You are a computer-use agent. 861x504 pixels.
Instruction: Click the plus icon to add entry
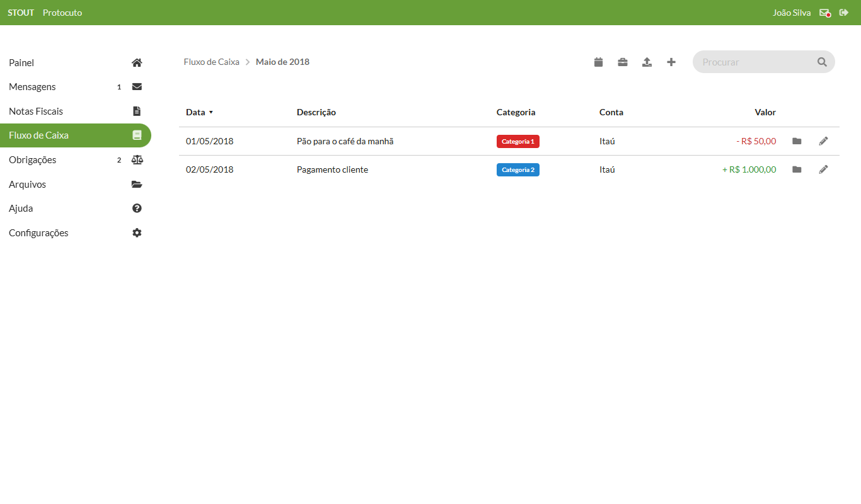point(671,62)
